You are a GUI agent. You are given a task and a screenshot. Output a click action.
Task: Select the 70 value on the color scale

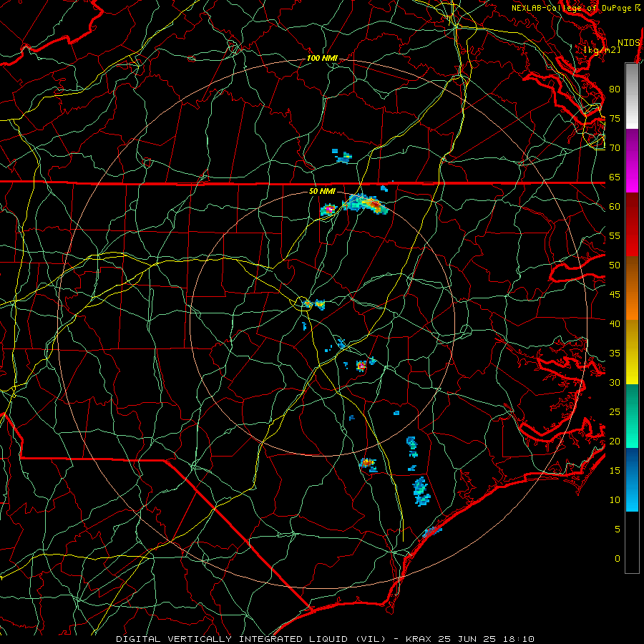pyautogui.click(x=615, y=148)
